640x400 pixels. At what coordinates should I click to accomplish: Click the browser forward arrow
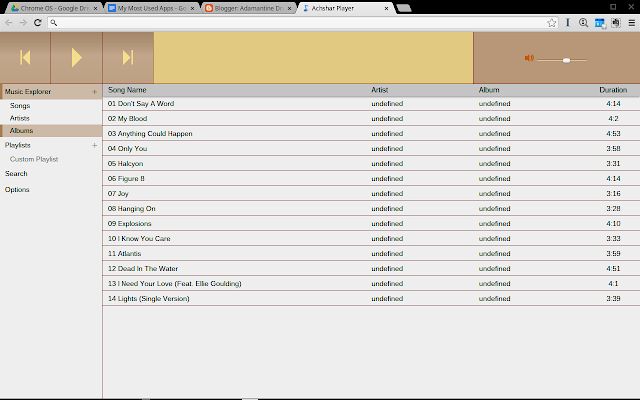click(x=23, y=23)
